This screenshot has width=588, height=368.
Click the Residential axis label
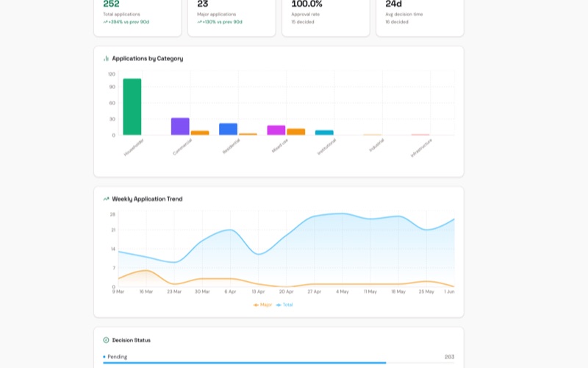(x=231, y=146)
